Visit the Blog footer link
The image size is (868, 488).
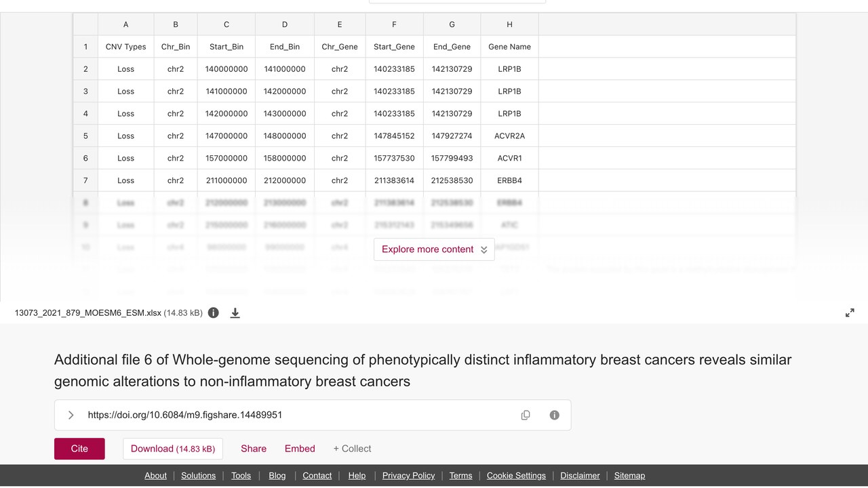point(277,476)
